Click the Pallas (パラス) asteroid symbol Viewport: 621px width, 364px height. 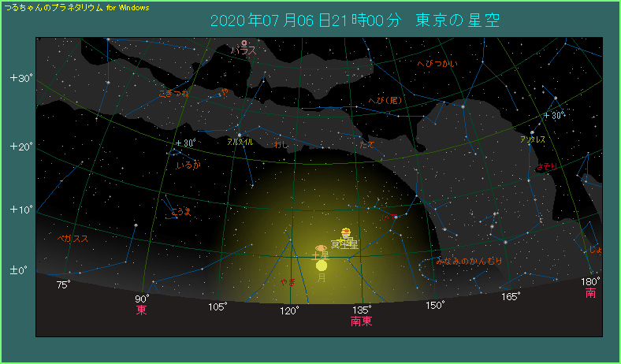point(244,43)
